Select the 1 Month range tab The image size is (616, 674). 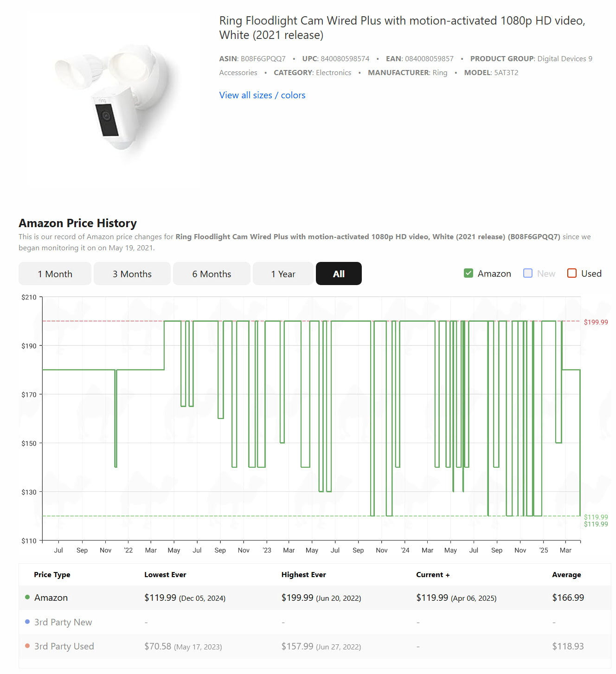point(55,273)
